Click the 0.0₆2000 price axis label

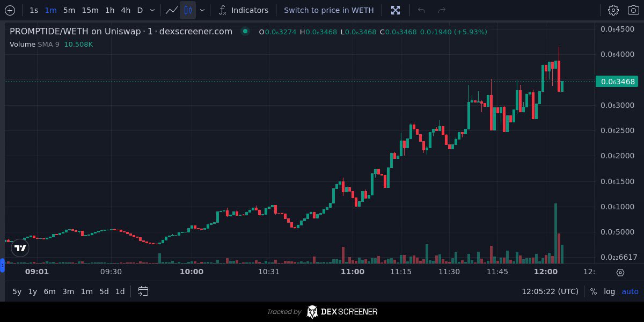(618, 156)
